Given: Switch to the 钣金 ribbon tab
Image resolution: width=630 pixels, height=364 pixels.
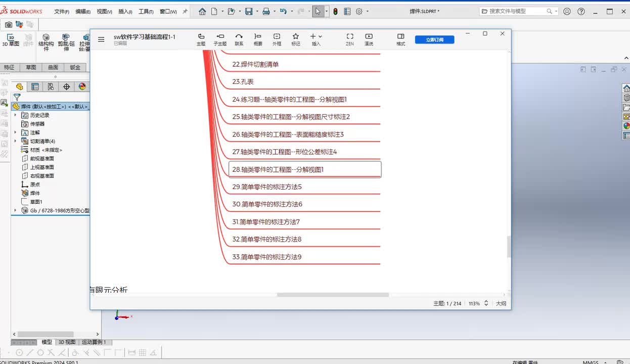Looking at the screenshot, I should coord(75,67).
